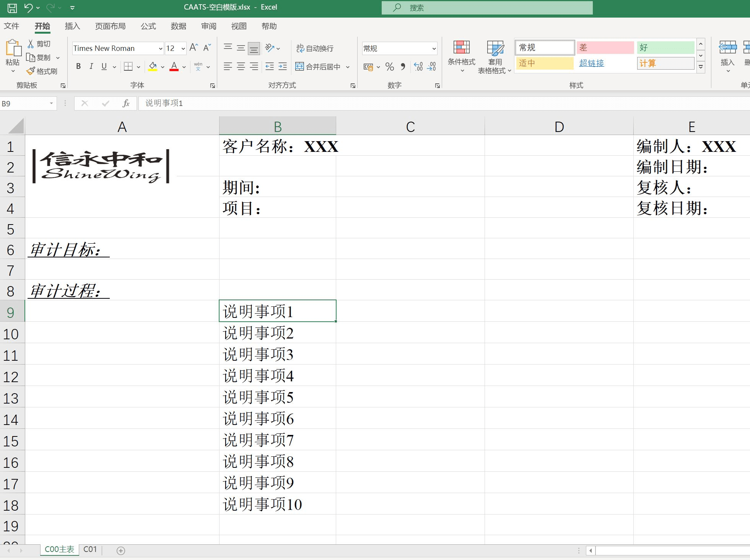The height and width of the screenshot is (560, 750).
Task: Set bottom vertical alignment
Action: pos(254,48)
